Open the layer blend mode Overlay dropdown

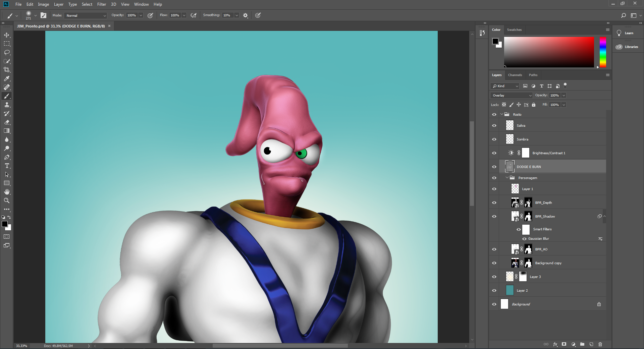pyautogui.click(x=511, y=96)
